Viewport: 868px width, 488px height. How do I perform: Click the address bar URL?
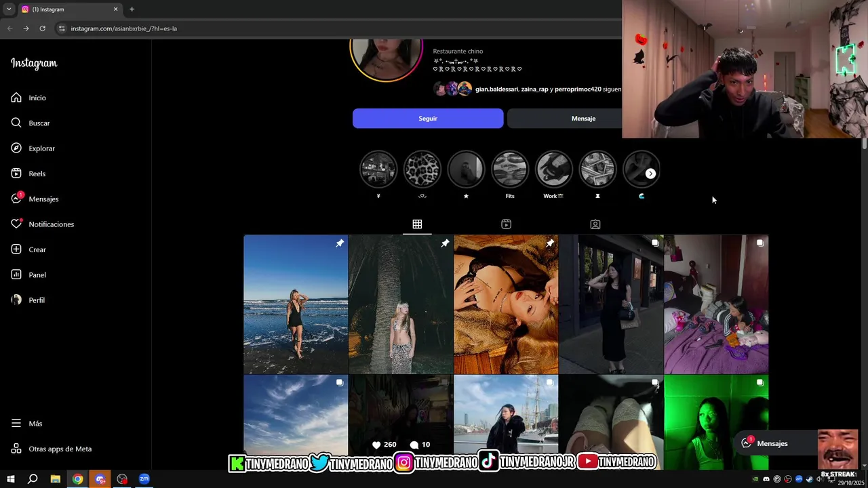(x=124, y=28)
